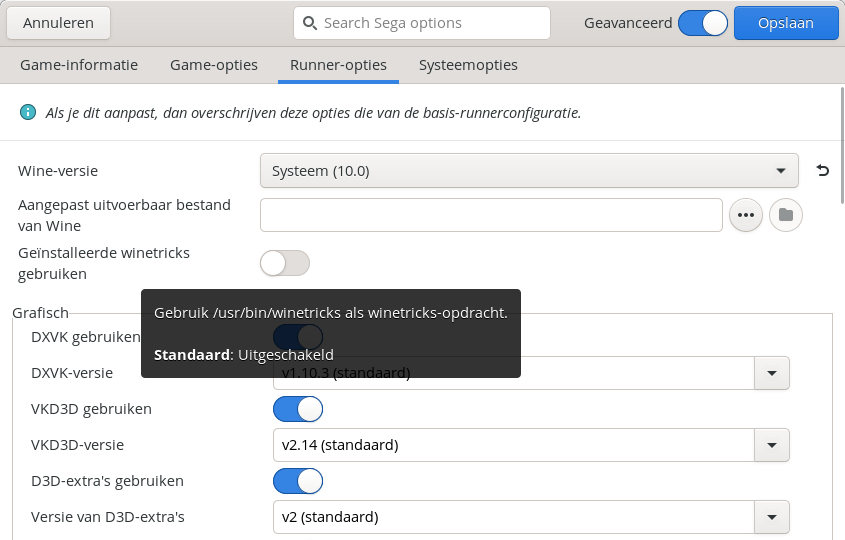Click the blue info icon
The width and height of the screenshot is (845, 540).
[x=28, y=112]
